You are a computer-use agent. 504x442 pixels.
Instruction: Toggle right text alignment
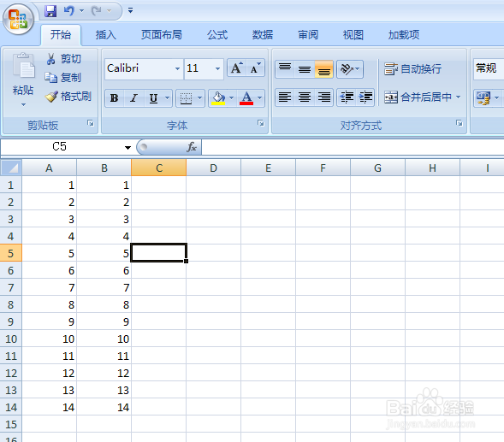(324, 97)
